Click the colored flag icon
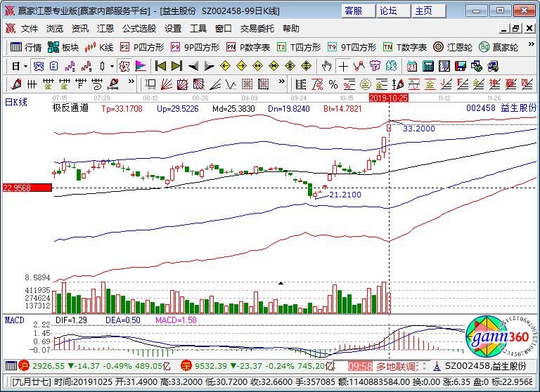The height and width of the screenshot is (392, 540). (x=141, y=66)
